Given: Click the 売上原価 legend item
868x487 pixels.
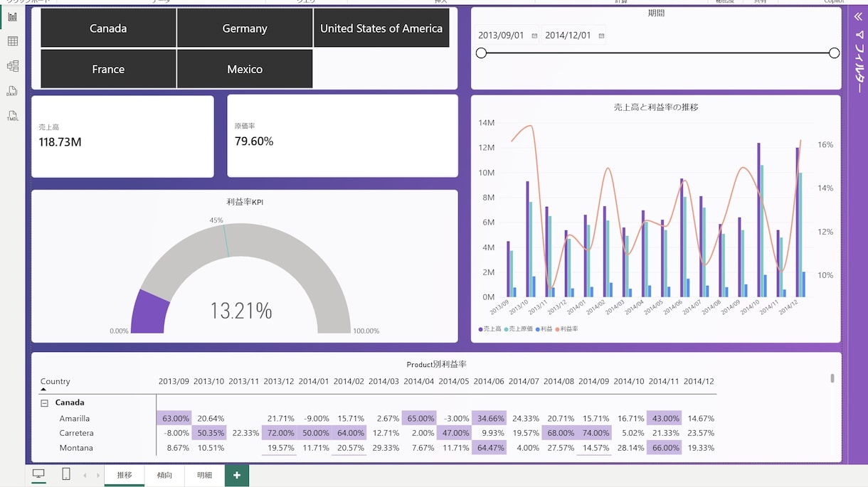Looking at the screenshot, I should pos(519,329).
